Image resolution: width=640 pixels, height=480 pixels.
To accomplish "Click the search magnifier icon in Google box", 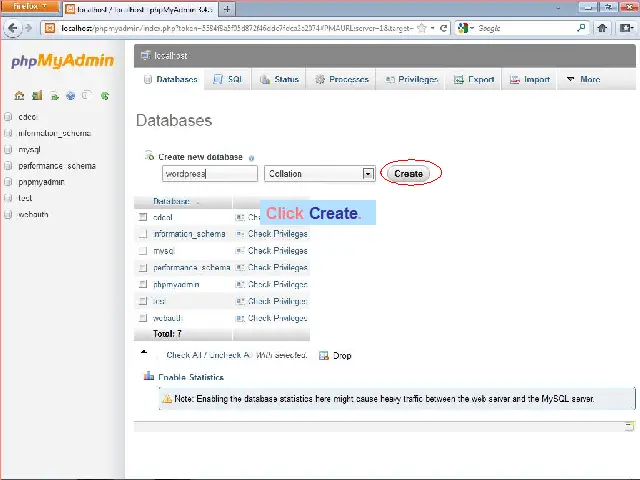I will pyautogui.click(x=581, y=28).
